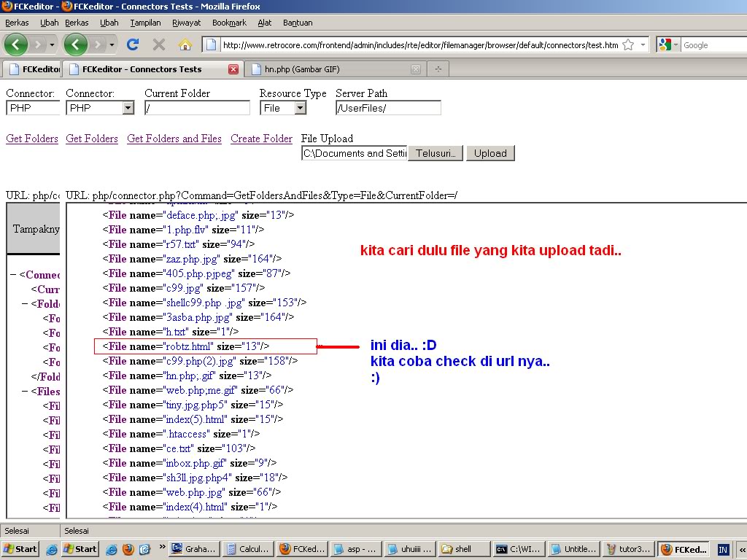Click the hn.php;.gif file entry

click(187, 376)
